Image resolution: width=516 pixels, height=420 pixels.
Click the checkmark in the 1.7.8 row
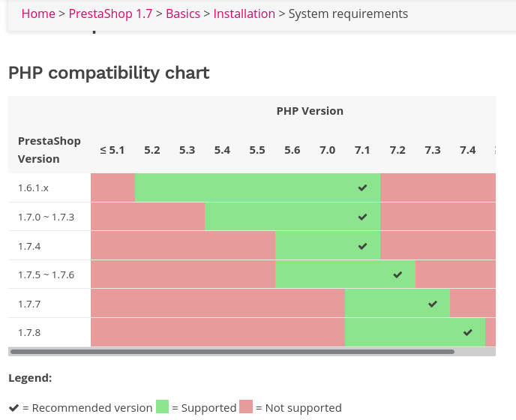pyautogui.click(x=468, y=332)
